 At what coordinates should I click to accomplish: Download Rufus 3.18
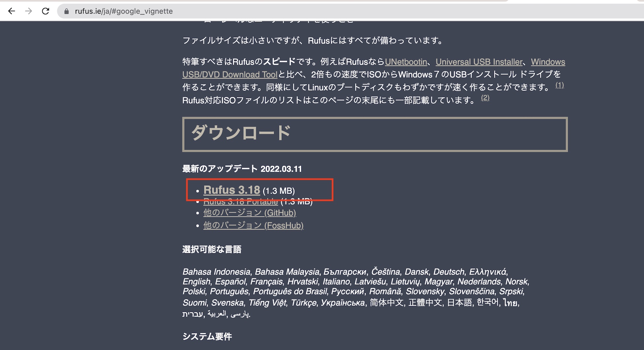click(232, 190)
